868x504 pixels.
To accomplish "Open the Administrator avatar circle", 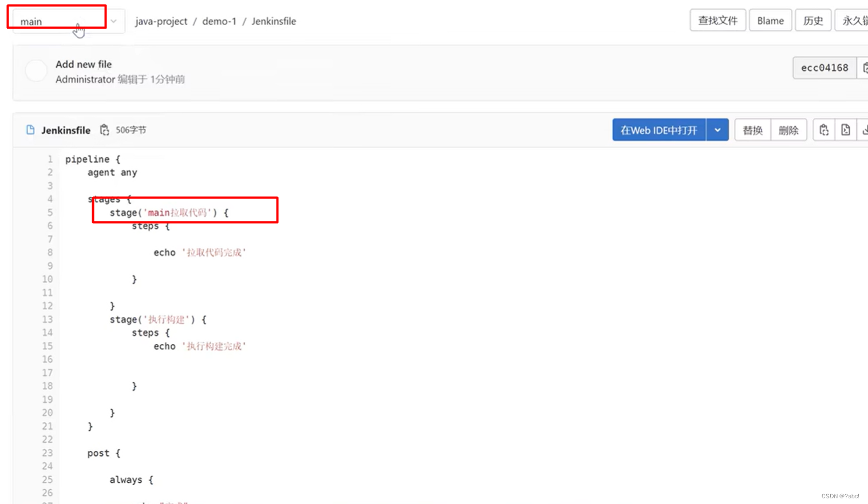I will (x=36, y=70).
